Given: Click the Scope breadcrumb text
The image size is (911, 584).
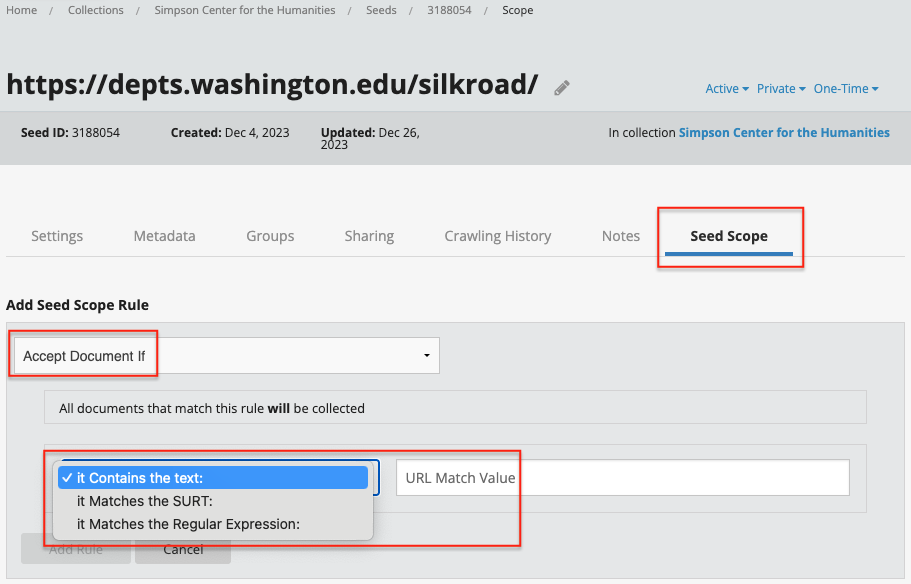Looking at the screenshot, I should pyautogui.click(x=518, y=10).
